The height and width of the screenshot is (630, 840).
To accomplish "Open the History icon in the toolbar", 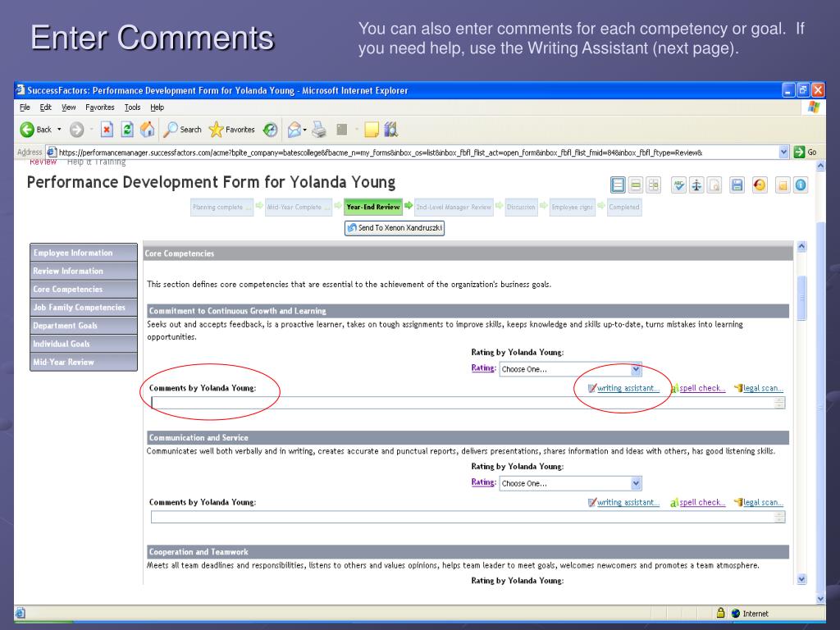I will 271,130.
